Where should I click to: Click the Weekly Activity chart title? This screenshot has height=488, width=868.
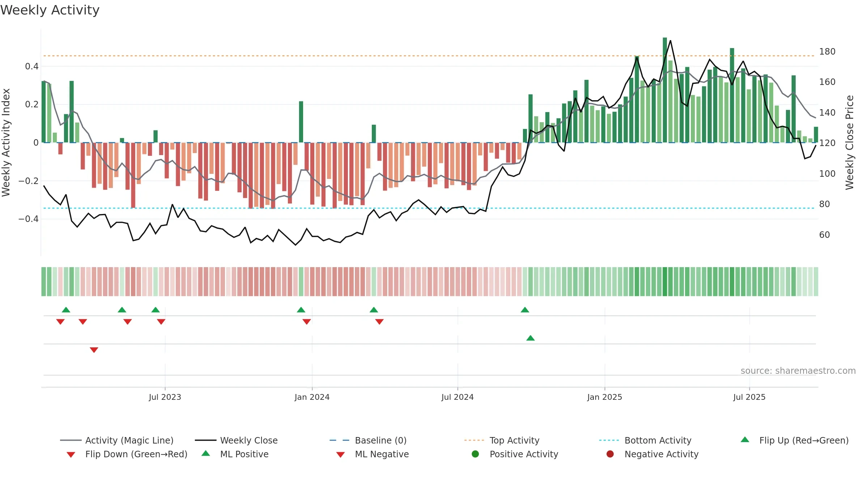pos(50,10)
